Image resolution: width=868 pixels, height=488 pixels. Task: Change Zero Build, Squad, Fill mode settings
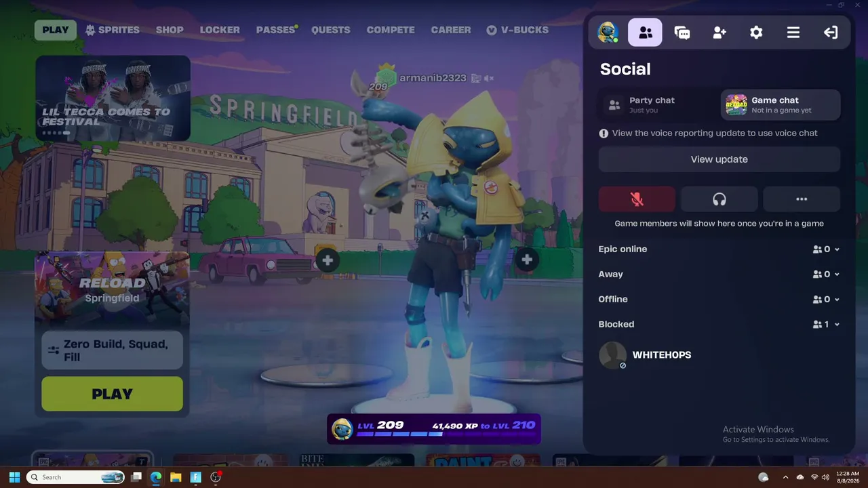click(x=113, y=350)
